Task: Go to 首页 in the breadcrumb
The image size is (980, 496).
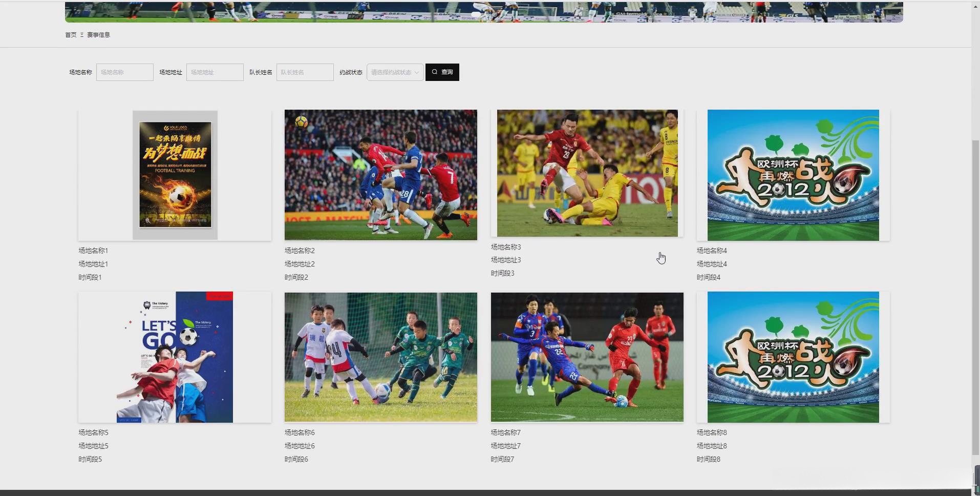Action: pyautogui.click(x=71, y=35)
